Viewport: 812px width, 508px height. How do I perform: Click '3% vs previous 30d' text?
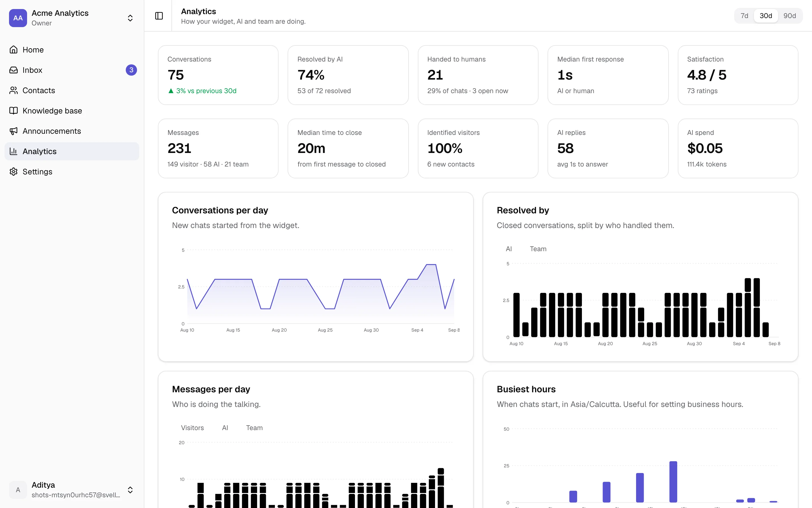206,91
